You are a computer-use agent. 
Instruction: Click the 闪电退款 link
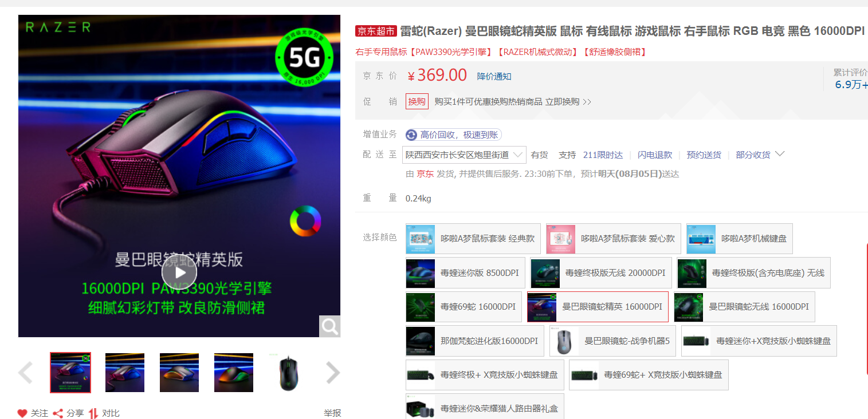tap(655, 155)
